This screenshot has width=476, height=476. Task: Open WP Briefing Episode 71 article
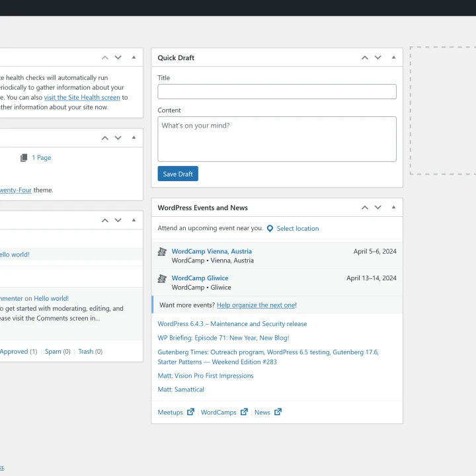223,338
